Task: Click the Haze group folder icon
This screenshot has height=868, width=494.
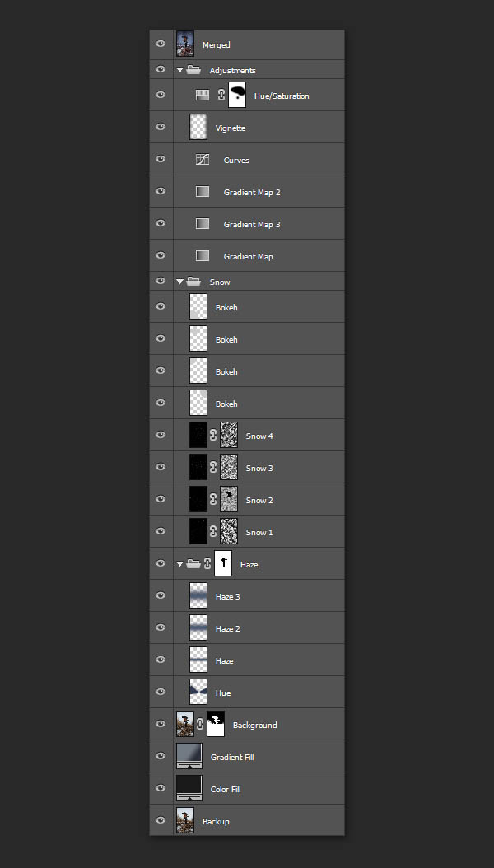Action: pos(193,564)
